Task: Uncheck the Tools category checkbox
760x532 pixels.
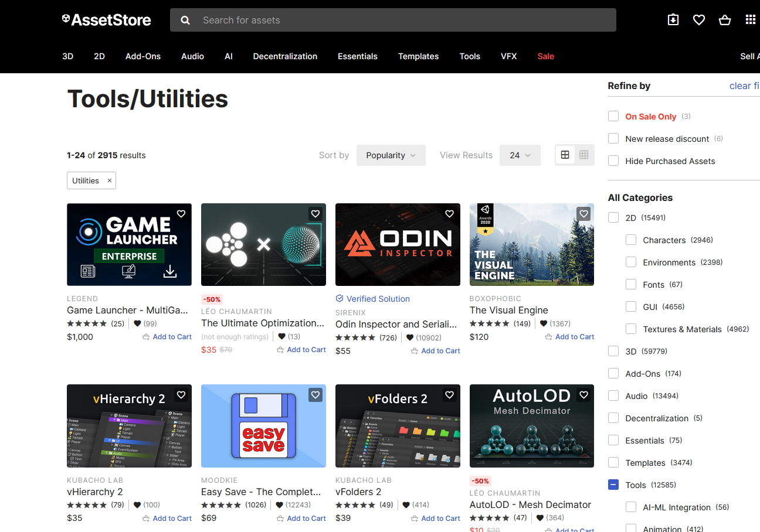Action: (x=613, y=485)
